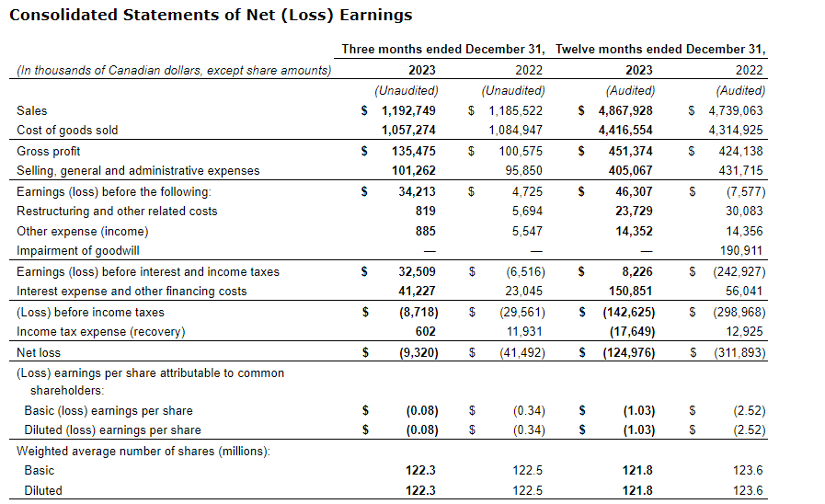The image size is (825, 504).
Task: Click the Sales row label
Action: click(x=32, y=110)
